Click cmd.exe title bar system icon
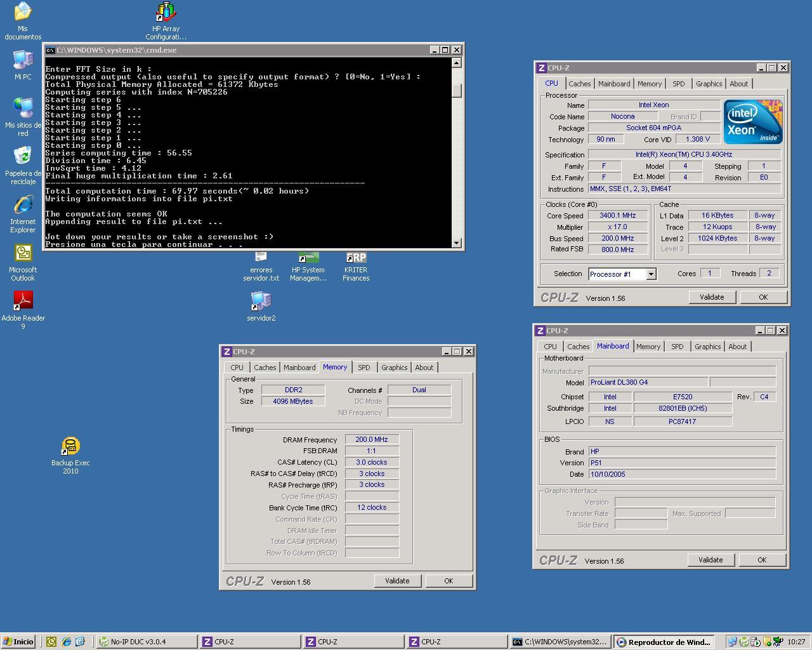The width and height of the screenshot is (812, 650). click(50, 50)
